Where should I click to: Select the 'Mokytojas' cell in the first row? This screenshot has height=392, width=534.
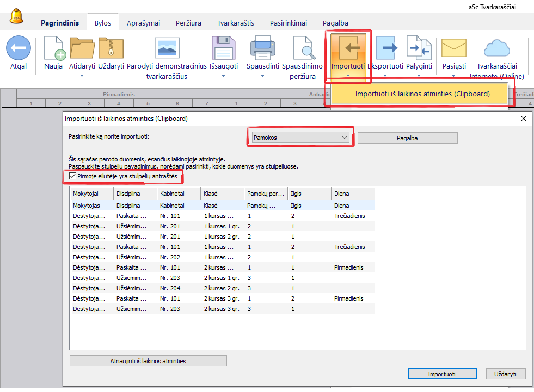pyautogui.click(x=87, y=206)
